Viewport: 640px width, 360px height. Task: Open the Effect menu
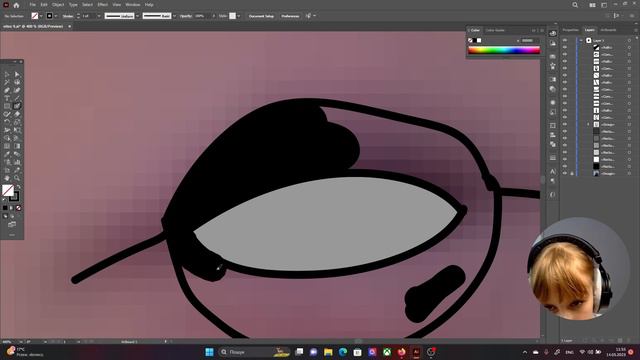click(102, 5)
